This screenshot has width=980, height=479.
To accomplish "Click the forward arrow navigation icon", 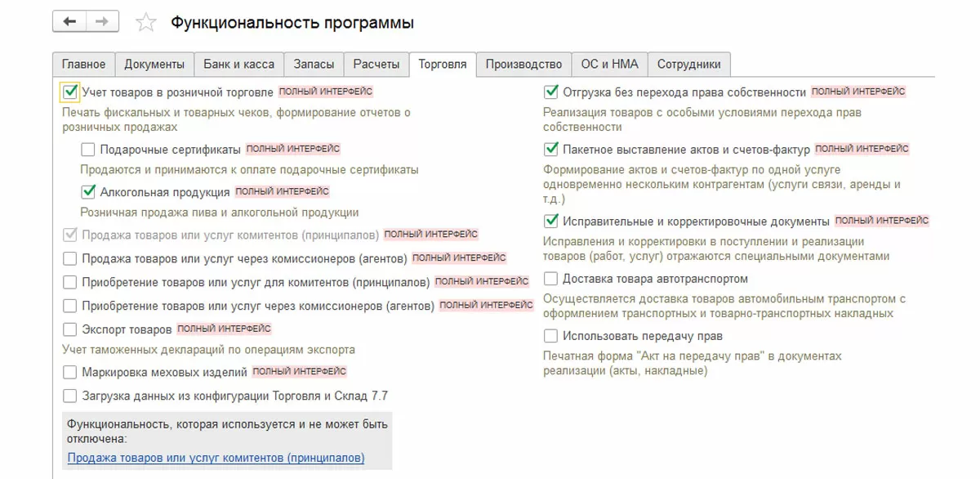I will [x=101, y=23].
